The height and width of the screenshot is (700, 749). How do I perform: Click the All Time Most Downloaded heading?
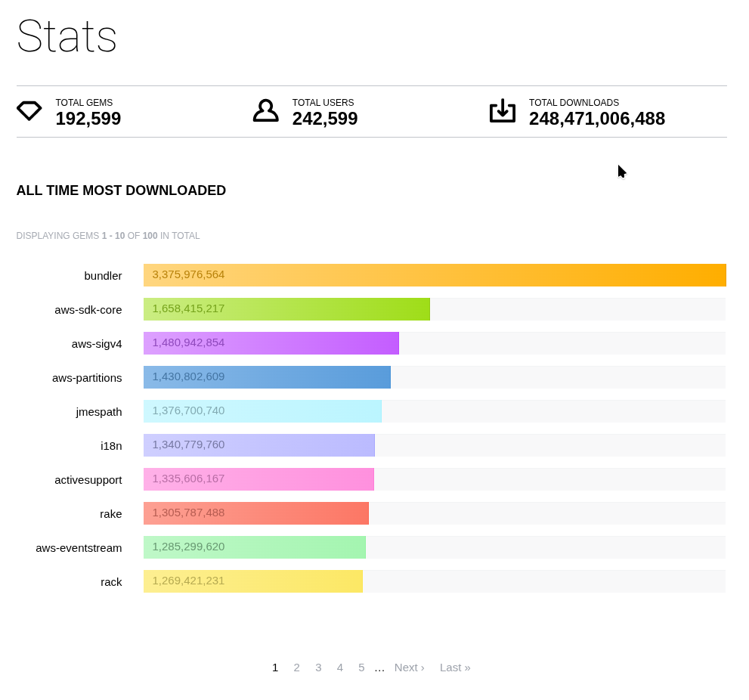122,190
